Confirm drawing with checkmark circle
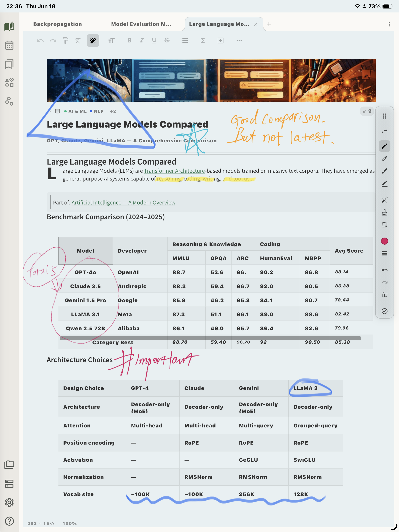Viewport: 399px width, 532px height. tap(384, 311)
